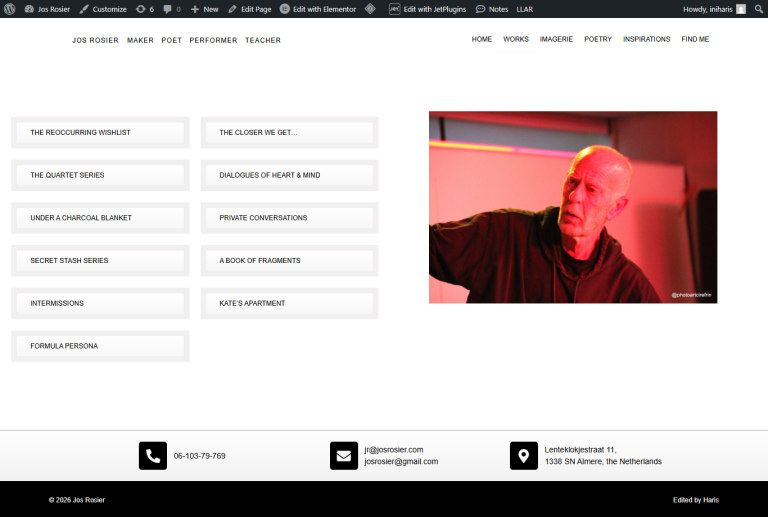Click the diamond icon in admin bar
Image resolution: width=768 pixels, height=517 pixels.
click(x=370, y=9)
